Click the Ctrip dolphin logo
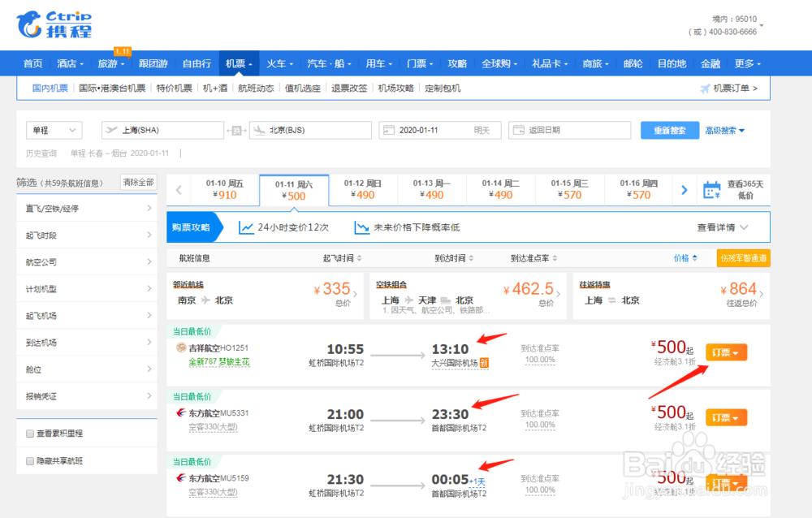812x518 pixels. 29,25
